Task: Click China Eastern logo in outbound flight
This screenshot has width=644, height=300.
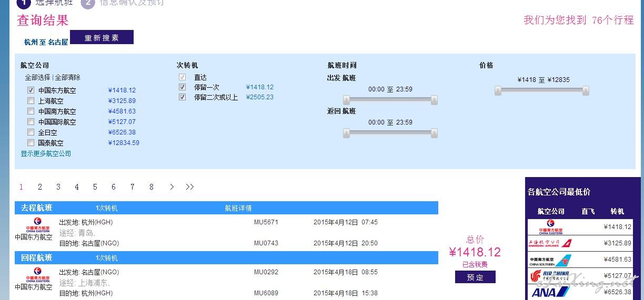Action: coord(37,225)
